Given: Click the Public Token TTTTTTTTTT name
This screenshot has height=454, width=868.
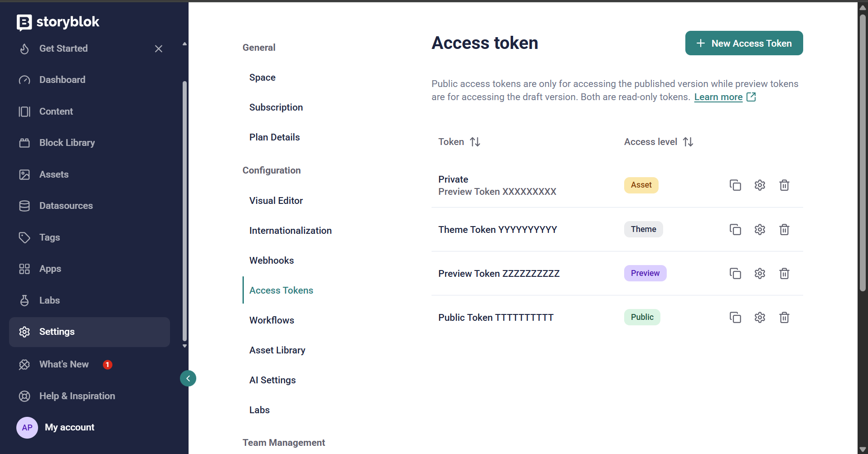Looking at the screenshot, I should (x=496, y=318).
